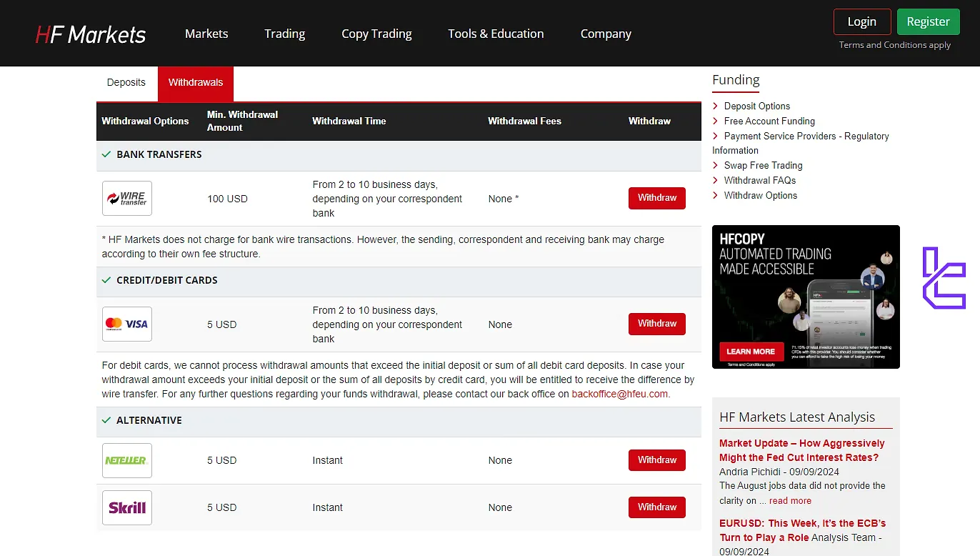Click checkmark icon beside Bank Transfers
This screenshot has height=556, width=980.
[106, 154]
